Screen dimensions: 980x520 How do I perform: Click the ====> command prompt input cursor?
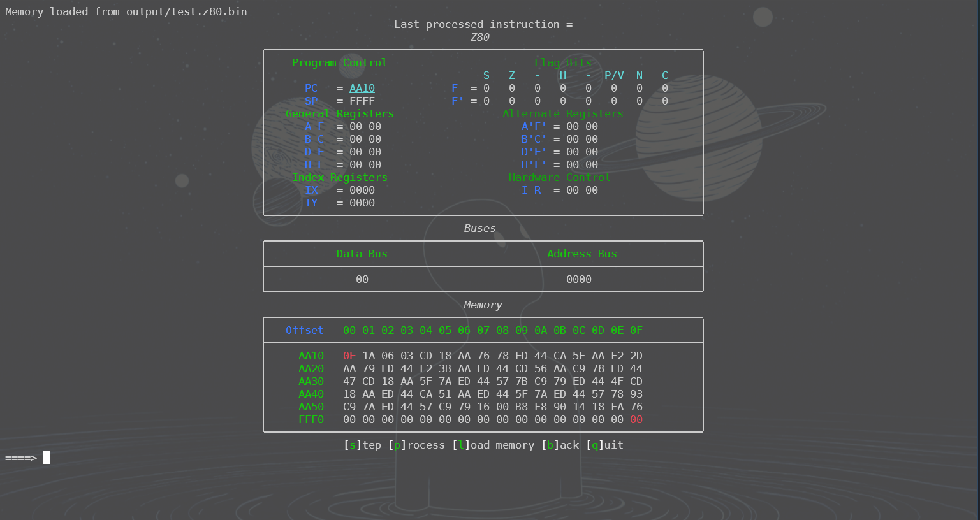[47, 458]
